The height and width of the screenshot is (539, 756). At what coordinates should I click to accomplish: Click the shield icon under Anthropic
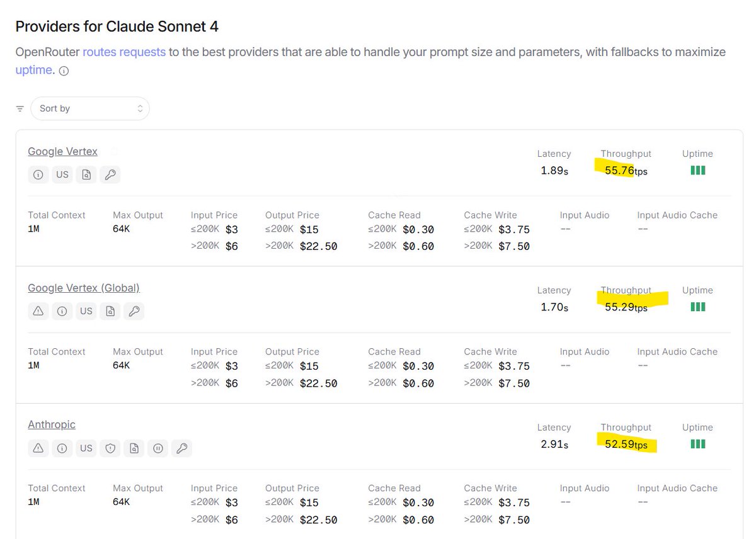click(x=110, y=448)
